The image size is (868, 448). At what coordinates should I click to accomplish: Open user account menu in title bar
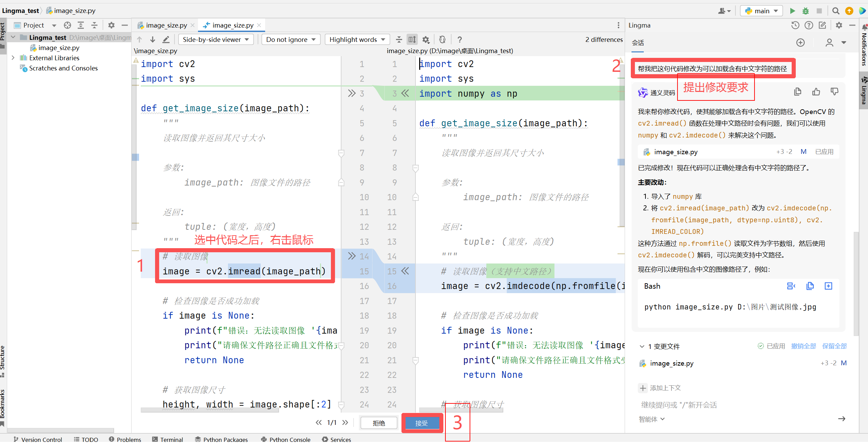(x=724, y=11)
